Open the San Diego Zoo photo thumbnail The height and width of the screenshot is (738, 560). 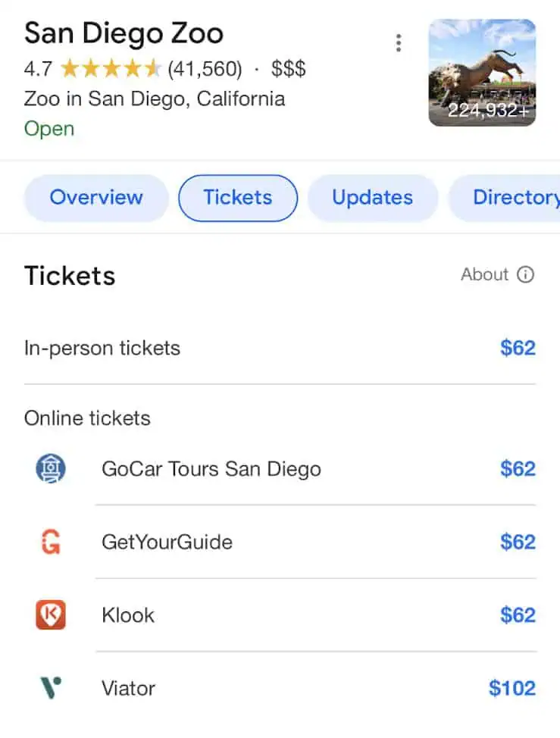[x=482, y=72]
